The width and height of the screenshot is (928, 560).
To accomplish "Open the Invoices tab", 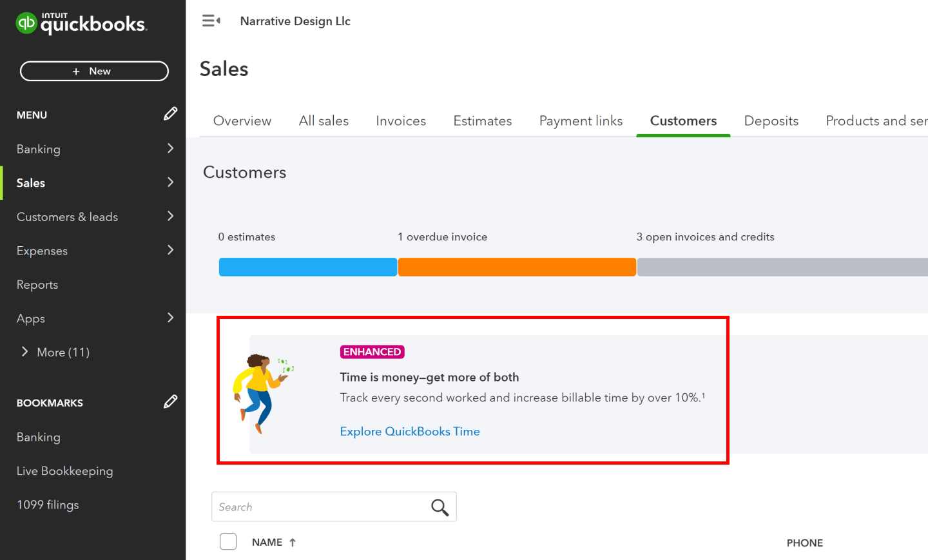I will [401, 121].
